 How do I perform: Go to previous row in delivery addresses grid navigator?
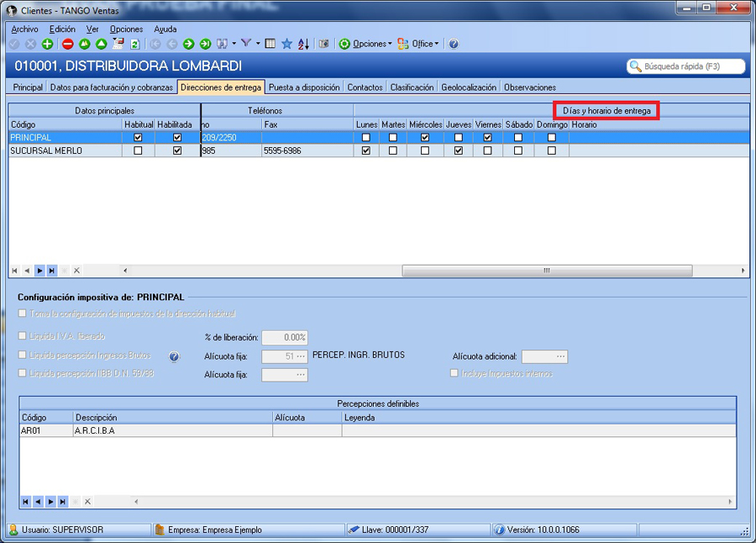pyautogui.click(x=27, y=271)
